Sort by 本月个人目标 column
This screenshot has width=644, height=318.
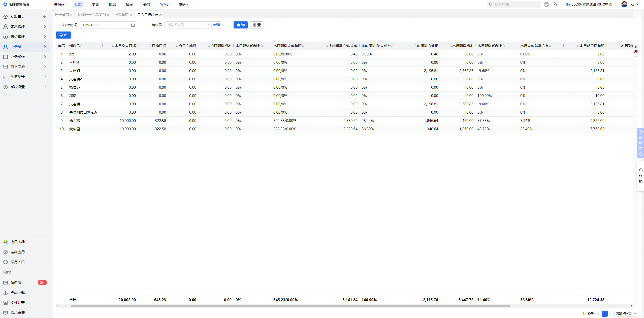pyautogui.click(x=113, y=46)
